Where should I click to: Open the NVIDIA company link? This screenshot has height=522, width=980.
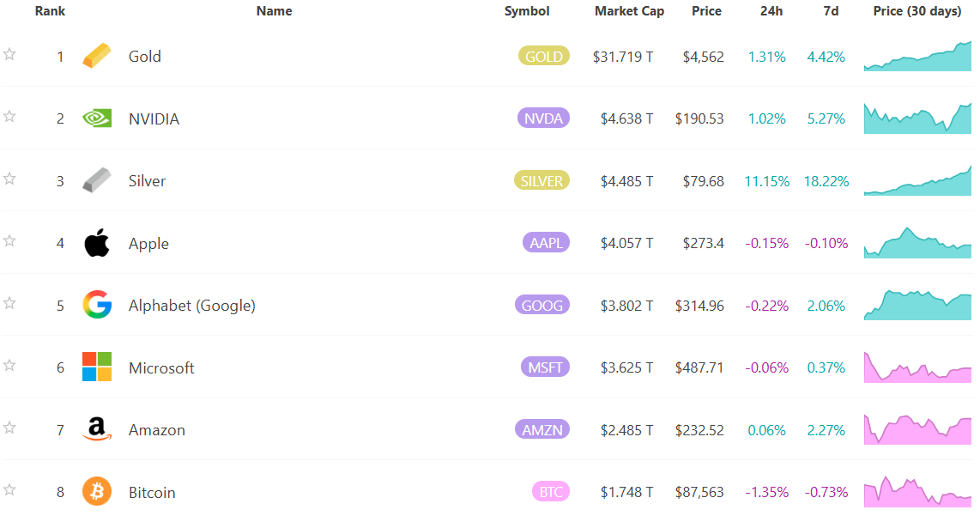154,118
